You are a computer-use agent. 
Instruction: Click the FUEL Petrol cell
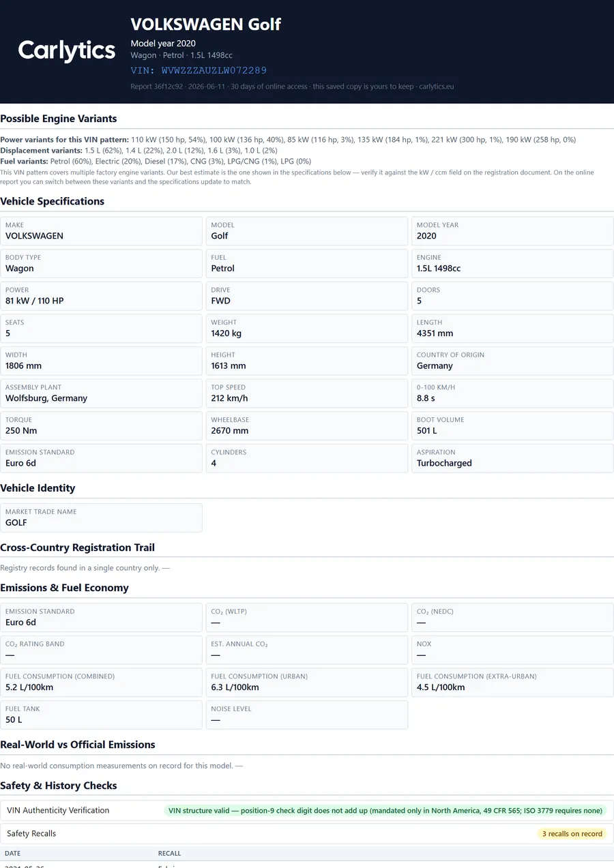click(307, 263)
